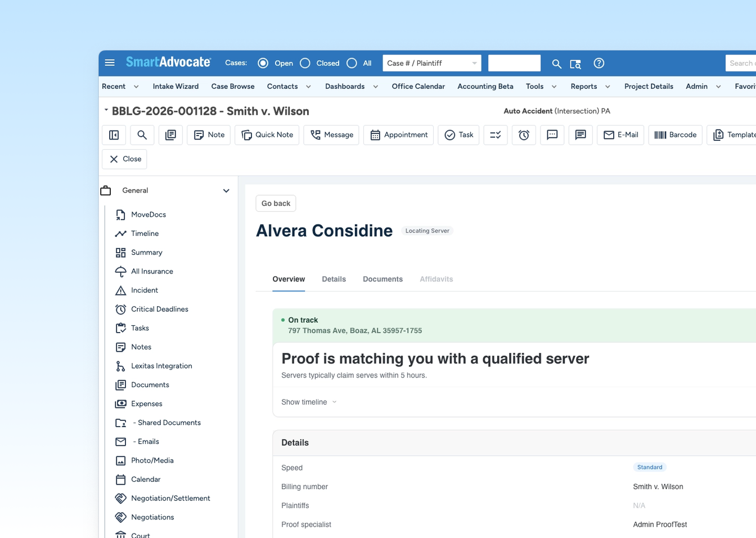Expand the Recent menu chevron

(136, 87)
